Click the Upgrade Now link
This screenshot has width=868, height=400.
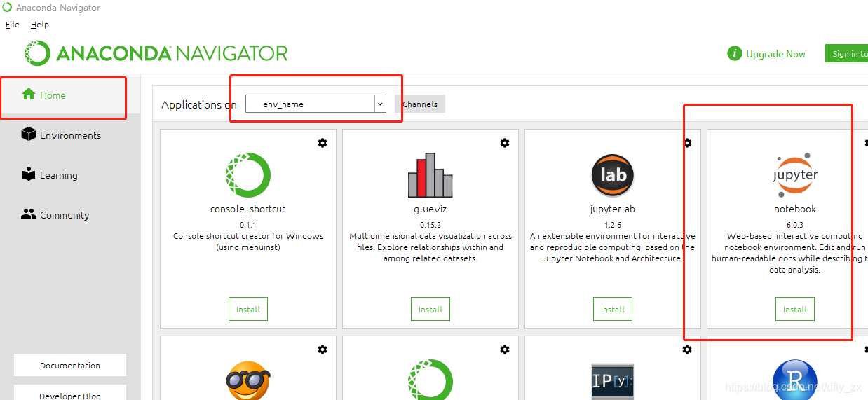point(775,54)
